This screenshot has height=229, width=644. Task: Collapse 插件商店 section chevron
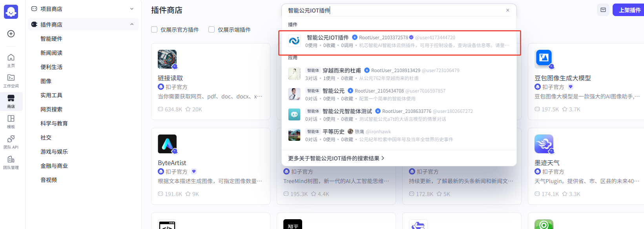click(x=132, y=24)
